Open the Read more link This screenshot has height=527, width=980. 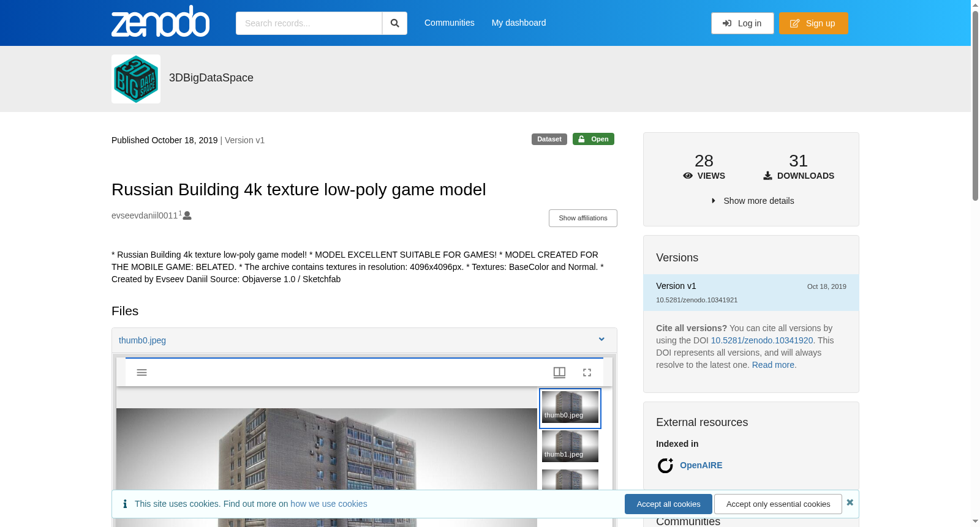click(774, 365)
